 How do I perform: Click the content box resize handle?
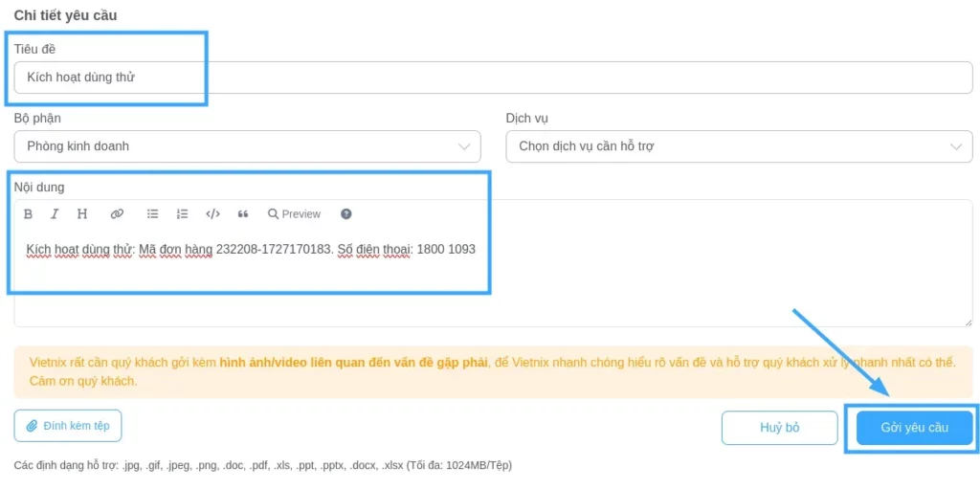coord(968,323)
